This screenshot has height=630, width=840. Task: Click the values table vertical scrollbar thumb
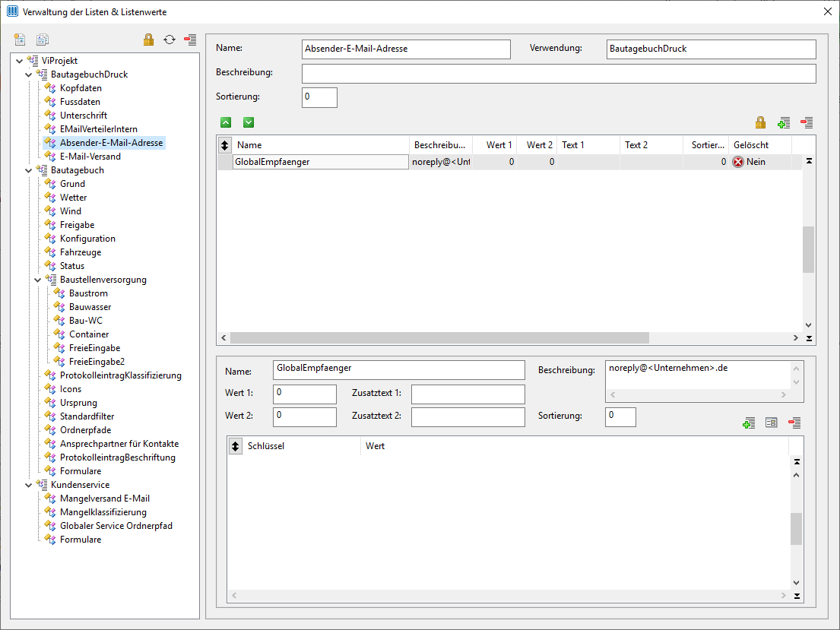coord(808,249)
